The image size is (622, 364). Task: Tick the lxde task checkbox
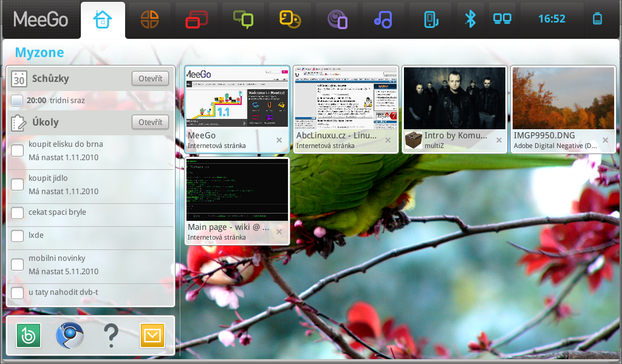17,235
